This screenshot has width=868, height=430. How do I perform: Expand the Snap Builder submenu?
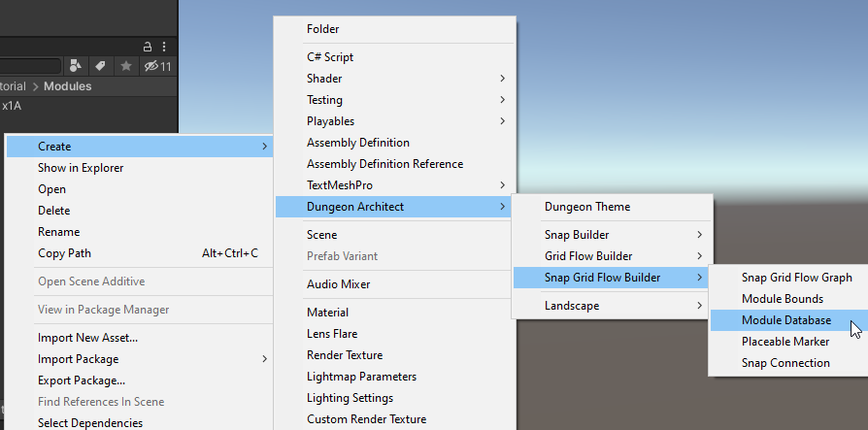pos(613,235)
